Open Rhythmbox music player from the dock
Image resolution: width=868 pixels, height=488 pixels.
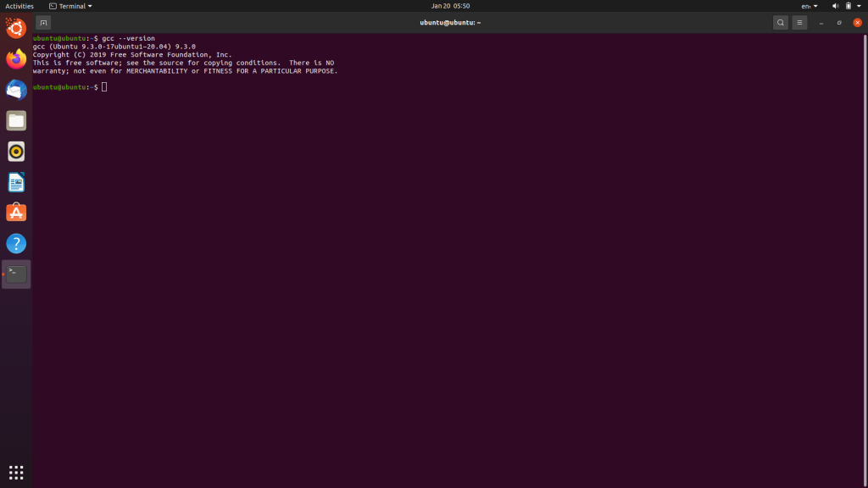click(x=15, y=151)
